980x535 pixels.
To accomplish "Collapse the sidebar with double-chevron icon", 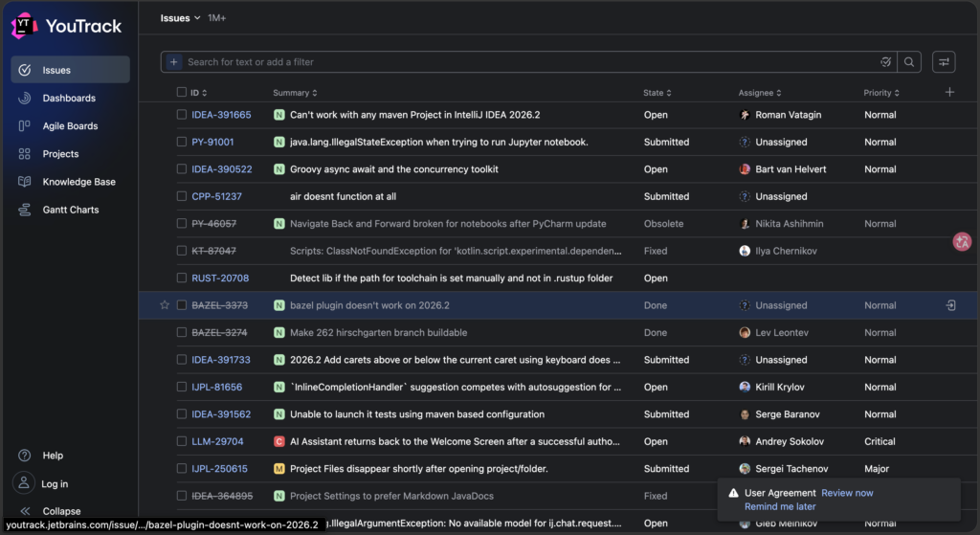I will [x=25, y=511].
